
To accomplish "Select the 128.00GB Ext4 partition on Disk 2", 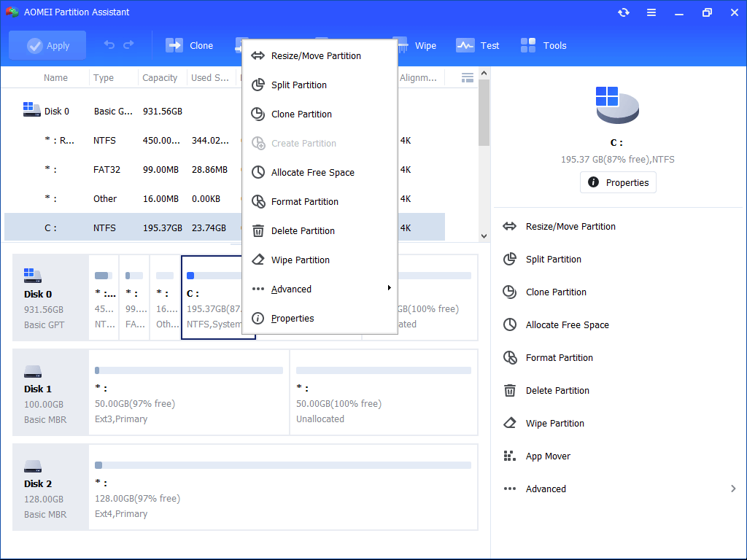I will pyautogui.click(x=283, y=487).
